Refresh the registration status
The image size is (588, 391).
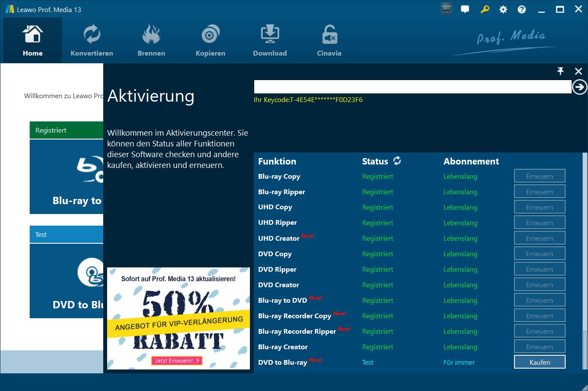point(397,161)
